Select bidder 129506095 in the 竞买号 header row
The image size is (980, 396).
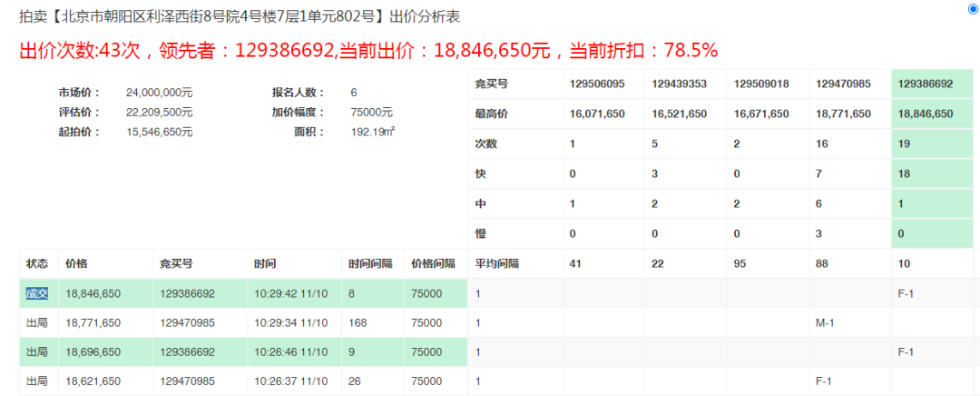597,84
